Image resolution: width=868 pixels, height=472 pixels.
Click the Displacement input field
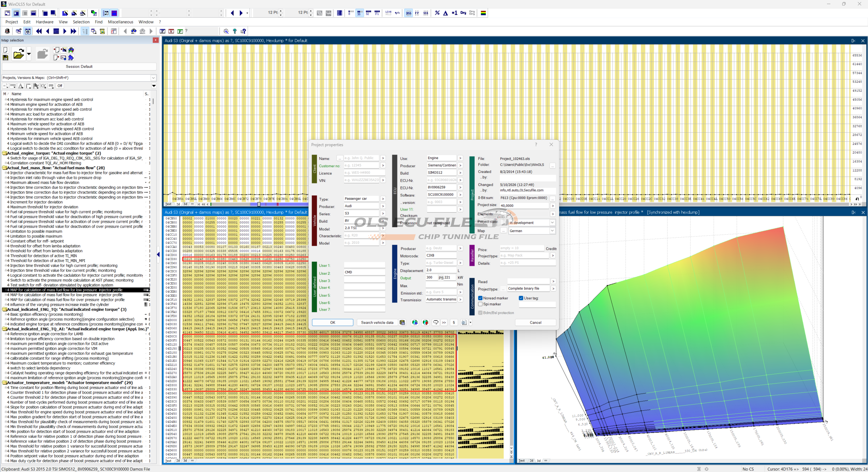[x=441, y=270]
